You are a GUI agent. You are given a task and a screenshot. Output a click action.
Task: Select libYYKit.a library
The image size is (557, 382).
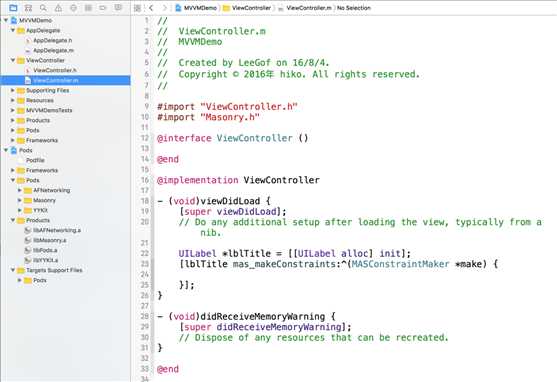[x=45, y=260]
